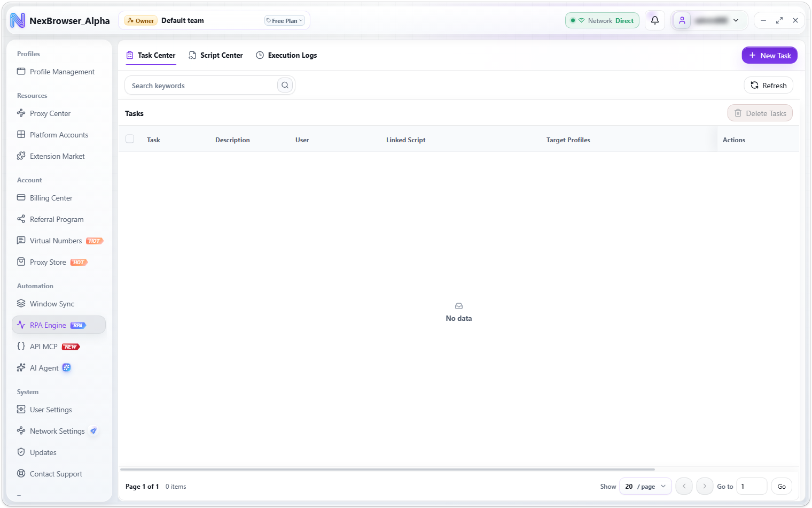812x508 pixels.
Task: Open Virtual Numbers
Action: (59, 241)
